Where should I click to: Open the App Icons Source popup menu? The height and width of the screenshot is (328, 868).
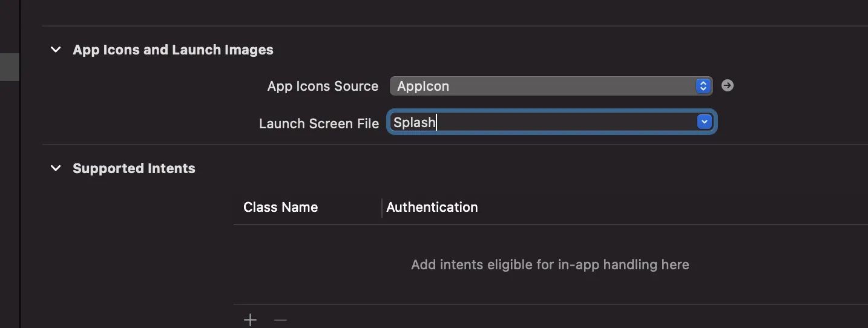[x=545, y=86]
